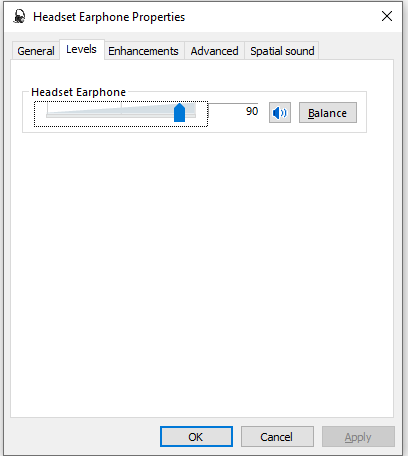408x456 pixels.
Task: Switch to the General tab
Action: pos(36,51)
